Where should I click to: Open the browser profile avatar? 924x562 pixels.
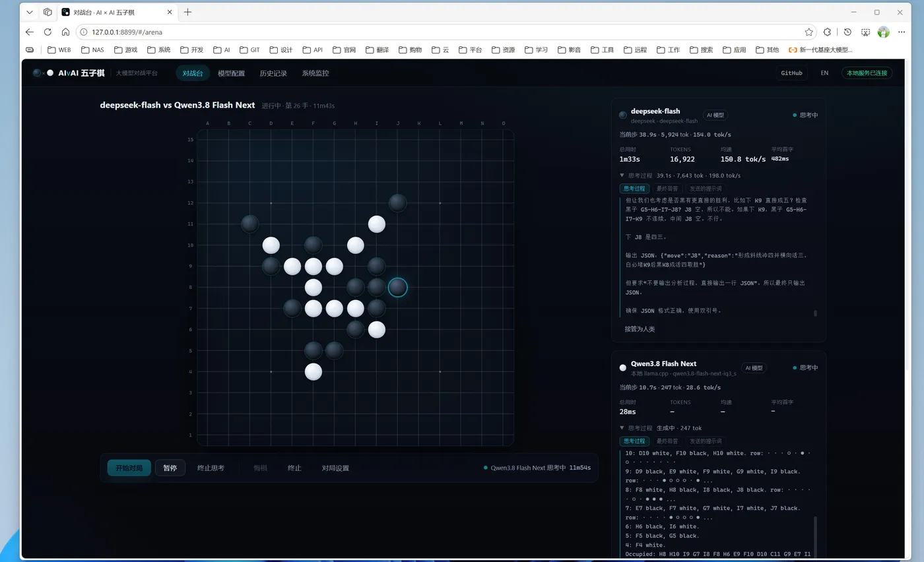(884, 32)
